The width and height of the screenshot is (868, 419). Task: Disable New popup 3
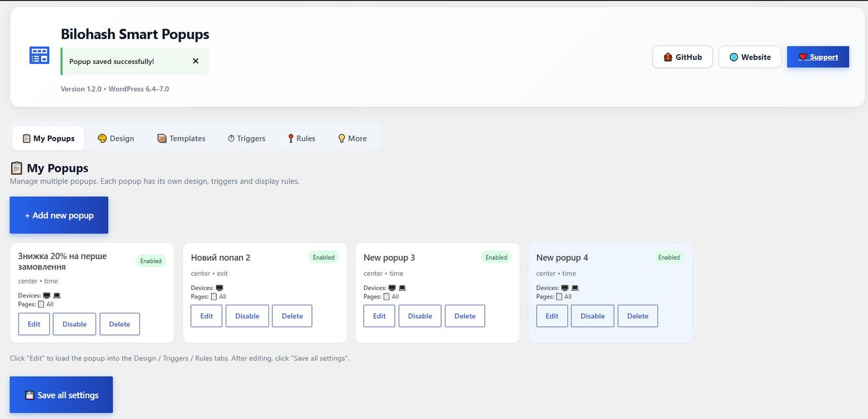coord(420,316)
